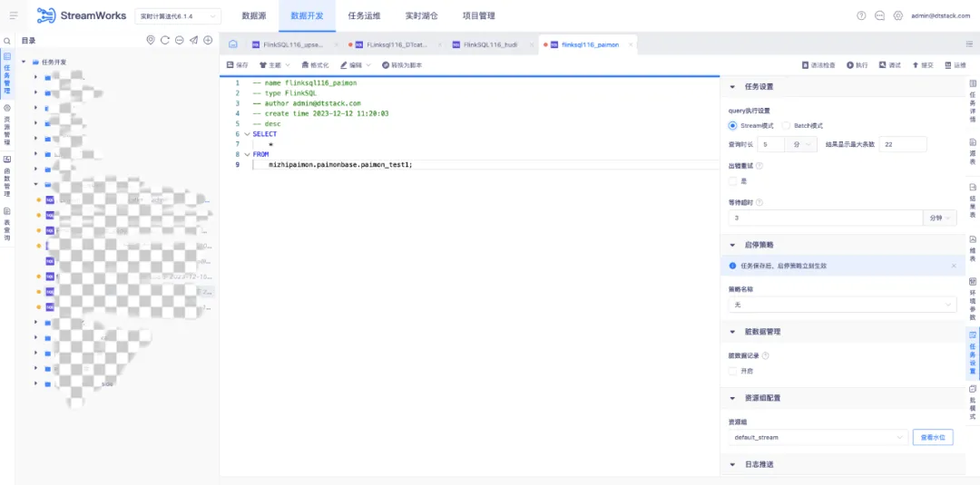Open the 策略名称 dropdown

(842, 305)
